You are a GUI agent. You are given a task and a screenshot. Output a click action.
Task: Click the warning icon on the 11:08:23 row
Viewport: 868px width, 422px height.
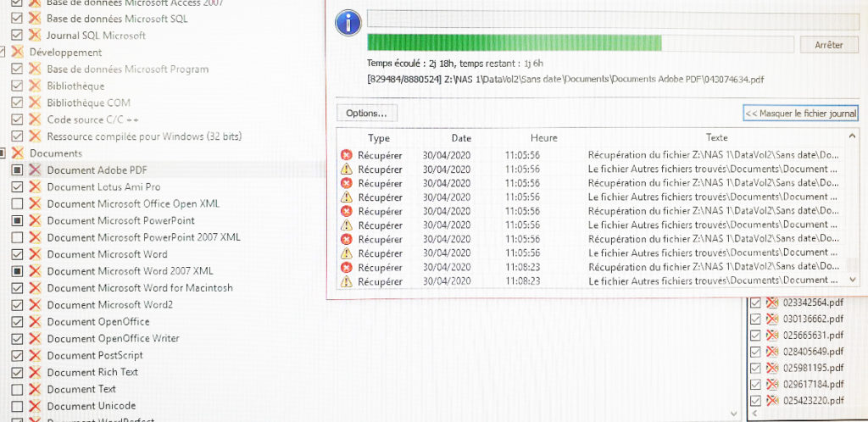347,281
